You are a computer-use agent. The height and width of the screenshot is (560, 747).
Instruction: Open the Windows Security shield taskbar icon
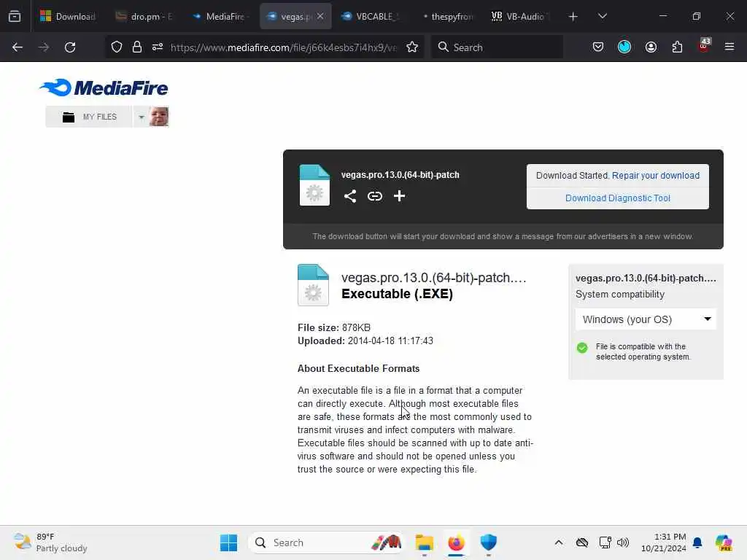coord(488,542)
